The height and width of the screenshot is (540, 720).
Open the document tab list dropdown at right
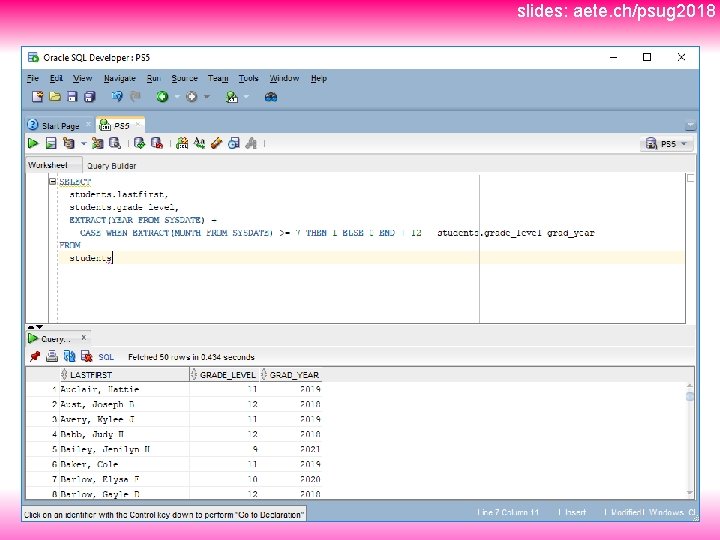point(690,125)
